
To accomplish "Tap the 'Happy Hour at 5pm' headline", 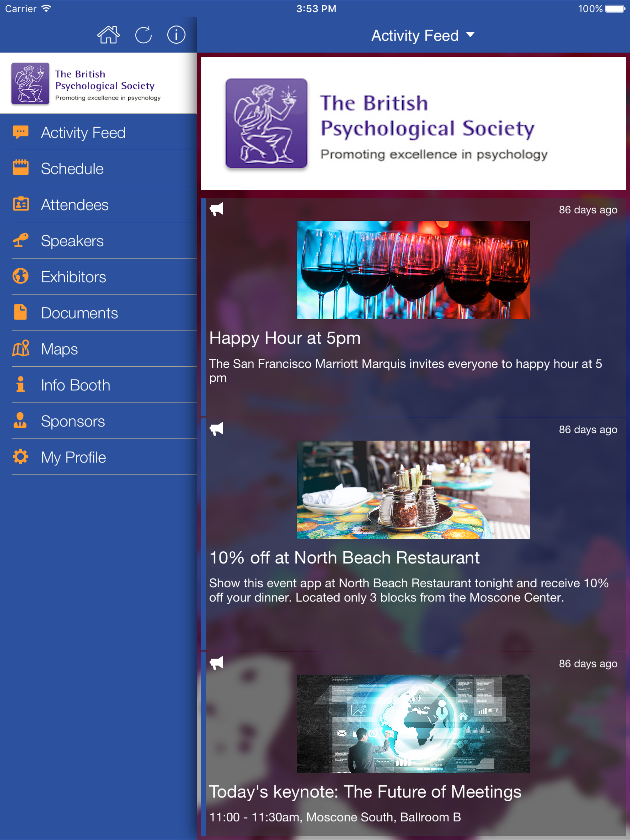I will [x=285, y=338].
